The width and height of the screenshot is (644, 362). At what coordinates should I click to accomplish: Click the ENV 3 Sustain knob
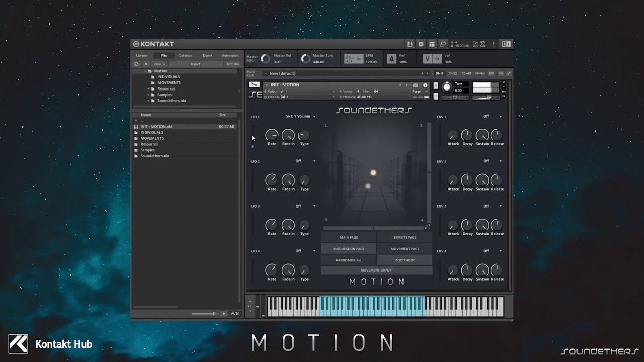(x=482, y=225)
